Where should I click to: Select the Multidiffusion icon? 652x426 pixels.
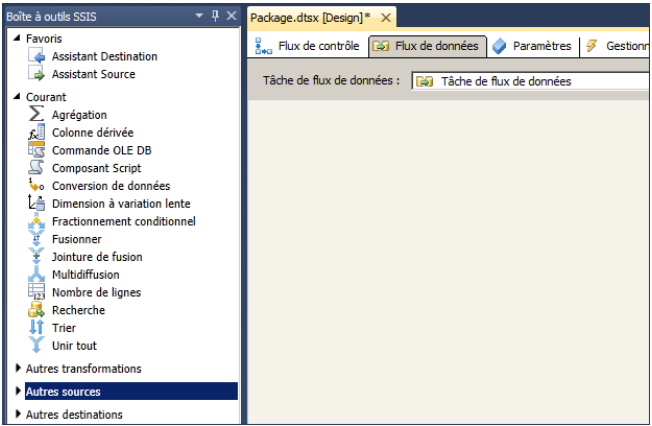pyautogui.click(x=37, y=275)
